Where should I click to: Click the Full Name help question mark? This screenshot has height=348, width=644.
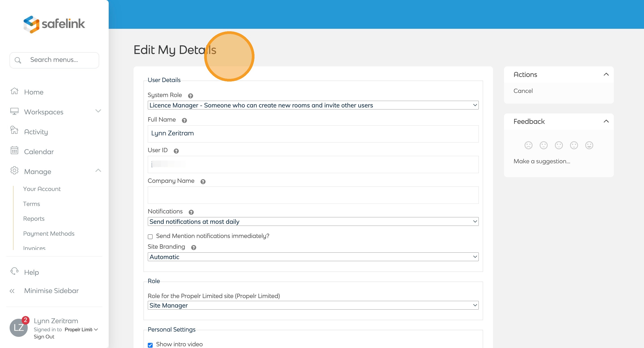pyautogui.click(x=184, y=121)
